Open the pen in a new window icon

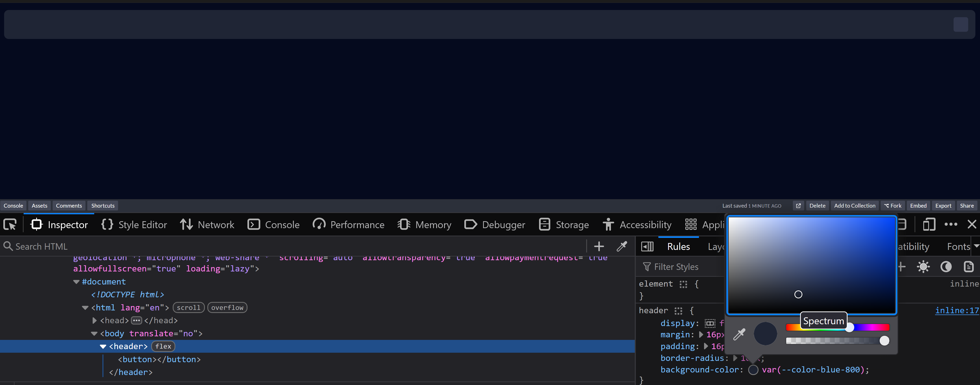[x=798, y=206]
